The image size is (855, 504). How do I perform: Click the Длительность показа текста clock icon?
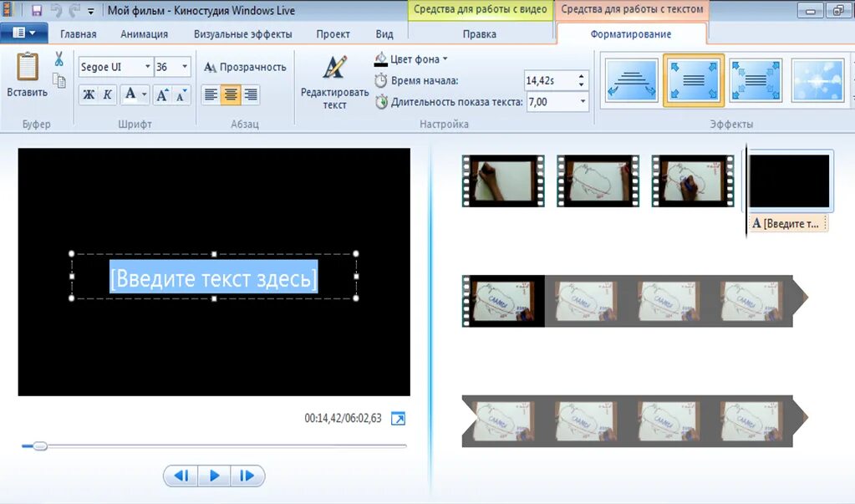(381, 102)
